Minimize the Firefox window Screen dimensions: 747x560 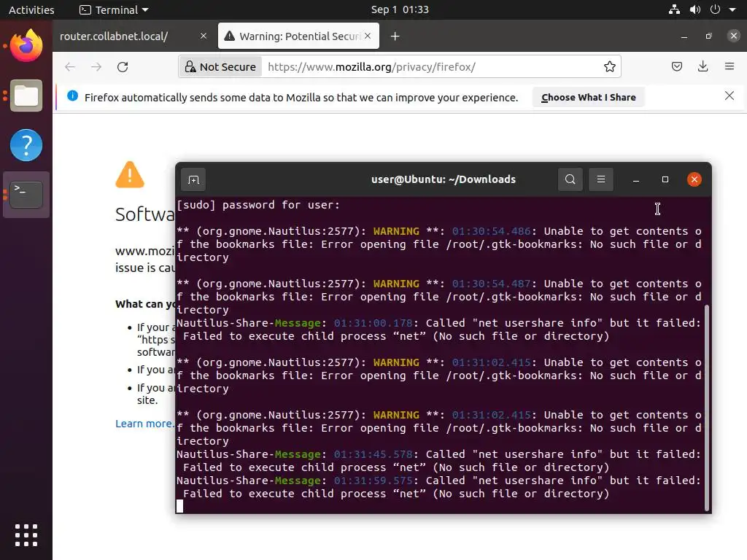click(x=684, y=36)
